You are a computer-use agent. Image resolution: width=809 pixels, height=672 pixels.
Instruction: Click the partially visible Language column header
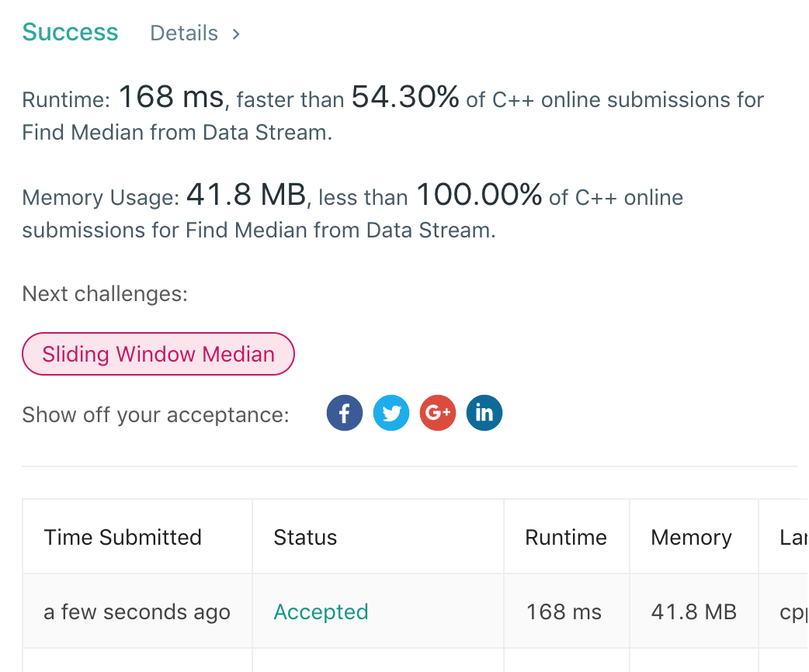793,537
